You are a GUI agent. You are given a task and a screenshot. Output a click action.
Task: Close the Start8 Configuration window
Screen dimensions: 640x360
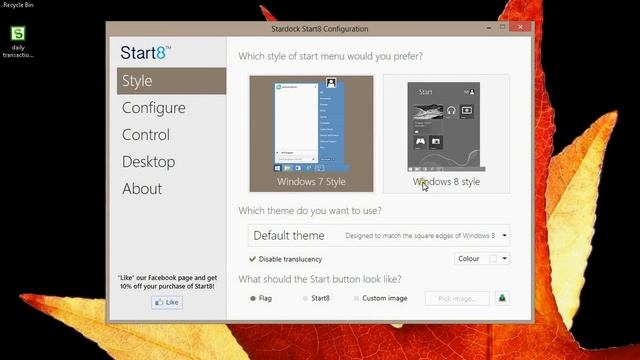[x=520, y=27]
